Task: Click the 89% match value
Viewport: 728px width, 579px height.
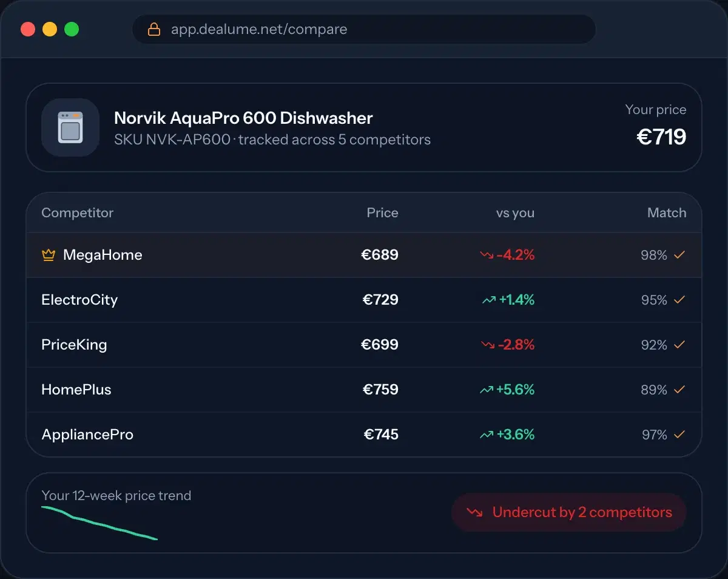Action: 654,390
